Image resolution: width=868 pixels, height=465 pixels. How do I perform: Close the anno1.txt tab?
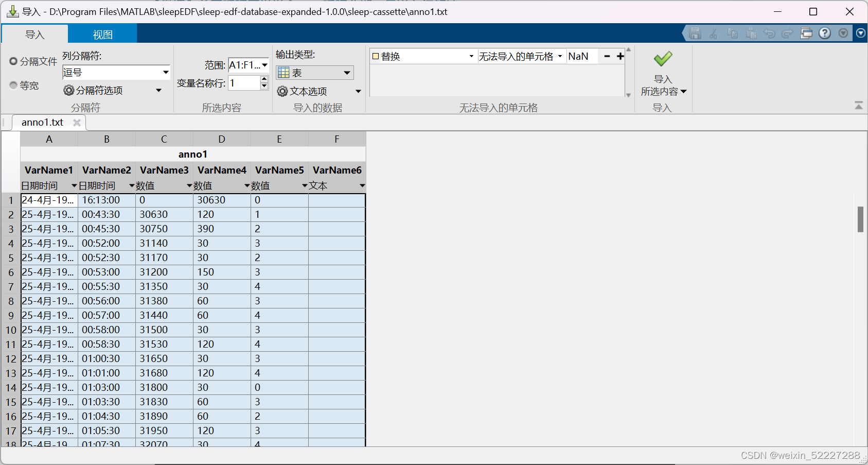coord(77,123)
